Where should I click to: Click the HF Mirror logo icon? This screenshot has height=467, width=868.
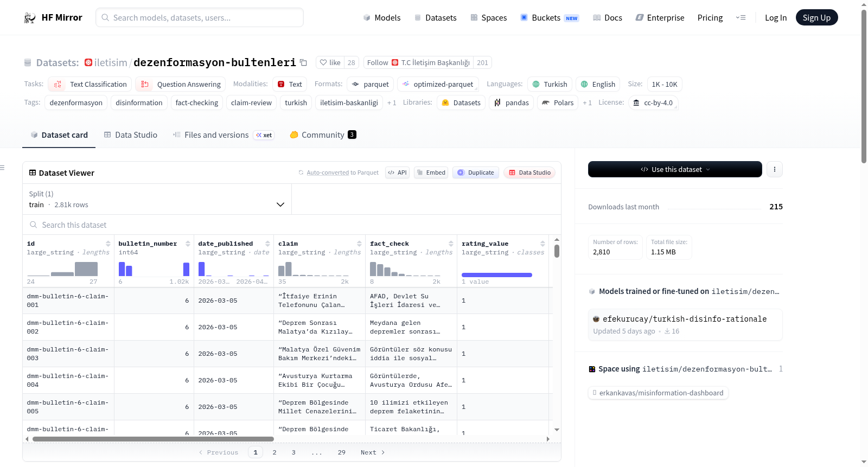tap(30, 18)
